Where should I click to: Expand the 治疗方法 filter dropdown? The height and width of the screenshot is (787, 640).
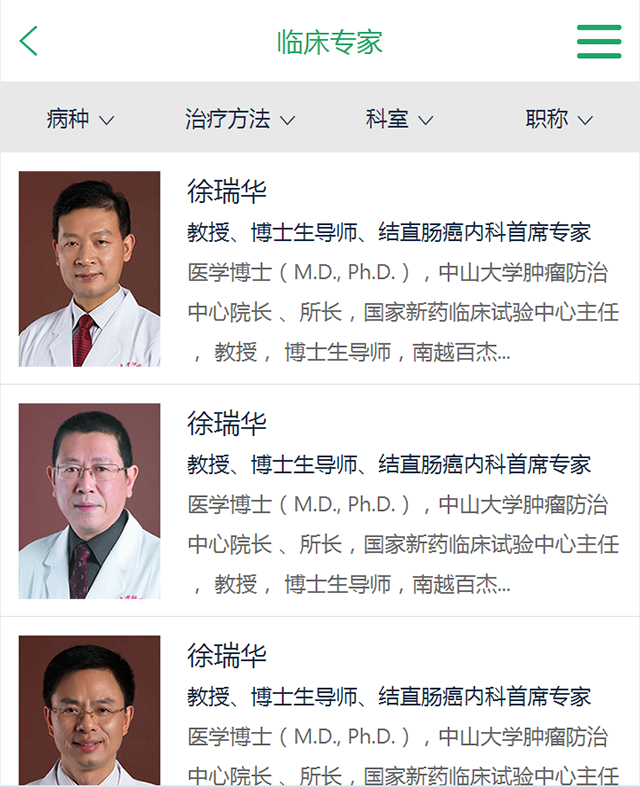point(240,119)
